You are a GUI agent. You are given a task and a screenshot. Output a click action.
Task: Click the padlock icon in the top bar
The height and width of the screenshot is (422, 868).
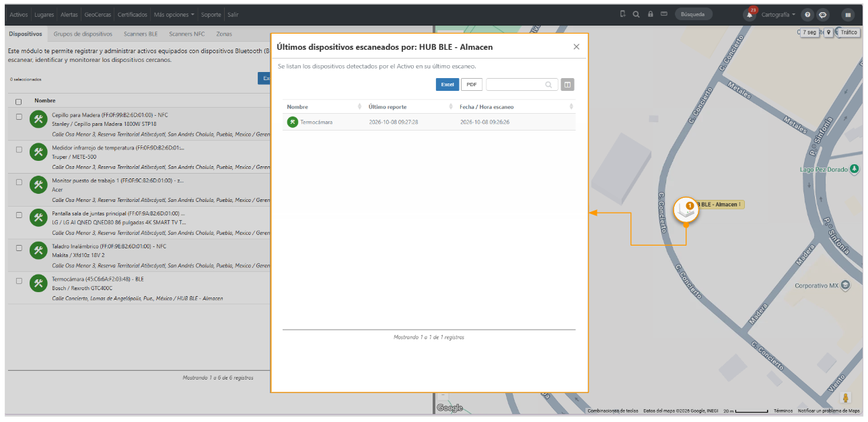[650, 14]
